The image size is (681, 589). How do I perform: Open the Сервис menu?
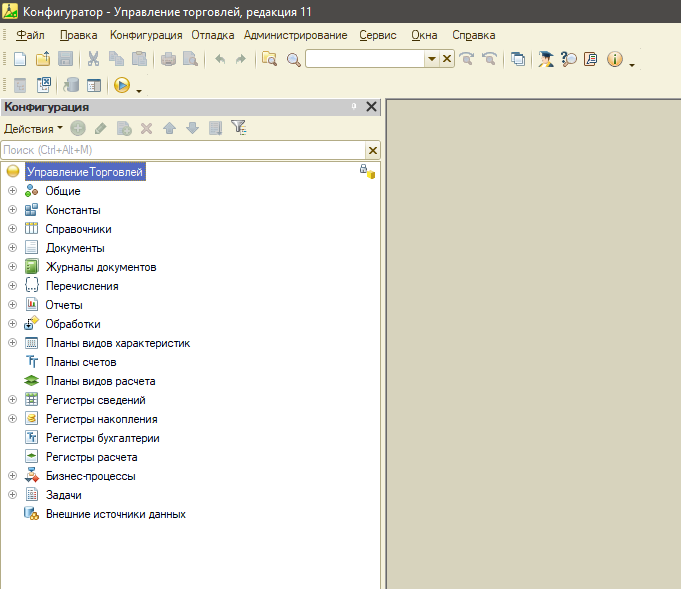[x=378, y=35]
